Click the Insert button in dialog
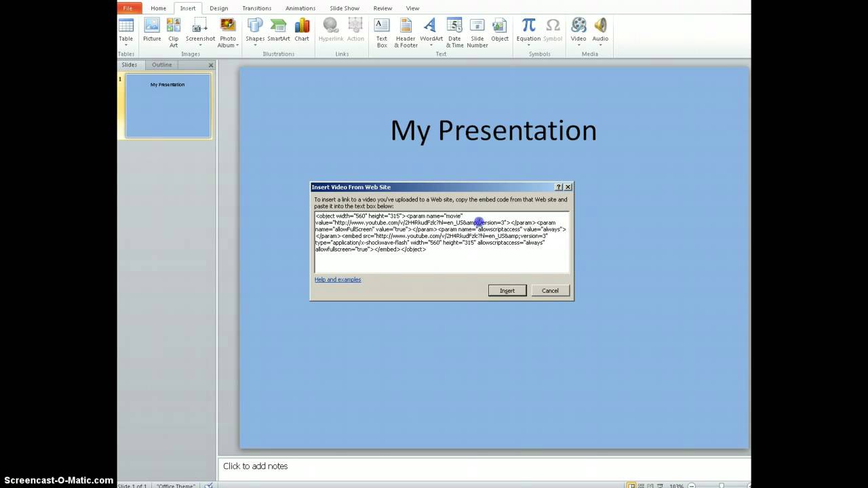Image resolution: width=868 pixels, height=488 pixels. click(507, 291)
